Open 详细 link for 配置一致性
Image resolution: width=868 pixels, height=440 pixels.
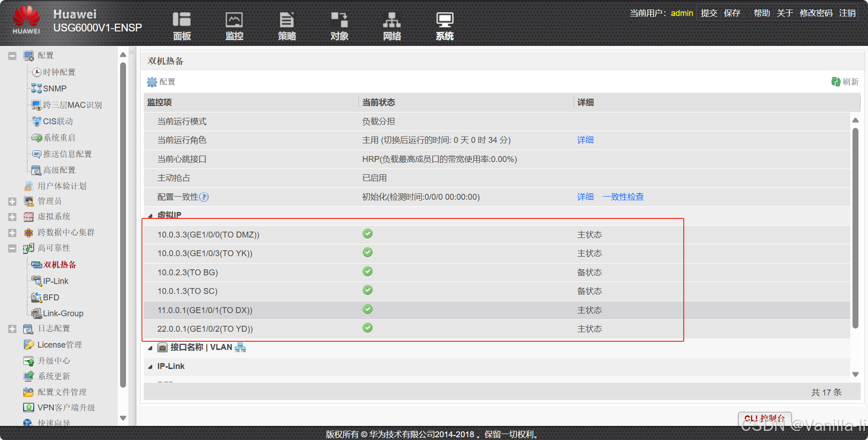(x=585, y=197)
